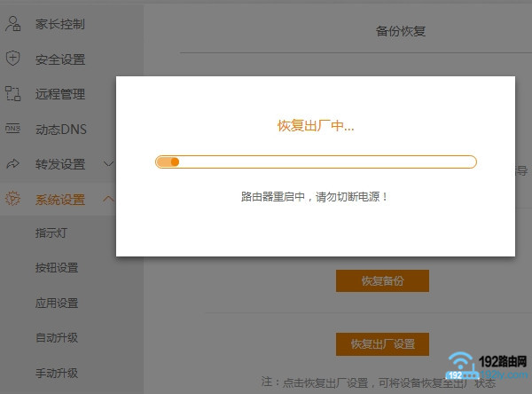Click the forwarding settings arrow icon
Image resolution: width=532 pixels, height=394 pixels.
pyautogui.click(x=12, y=164)
